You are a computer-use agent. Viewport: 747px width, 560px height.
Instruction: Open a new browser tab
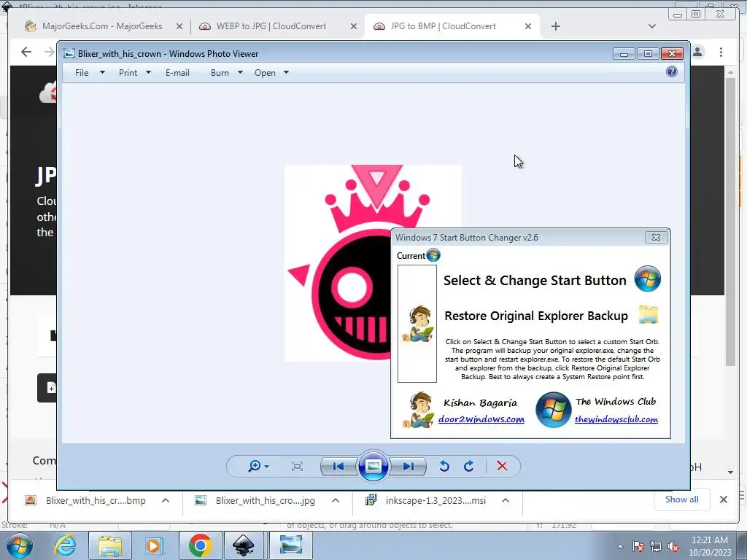click(x=555, y=26)
